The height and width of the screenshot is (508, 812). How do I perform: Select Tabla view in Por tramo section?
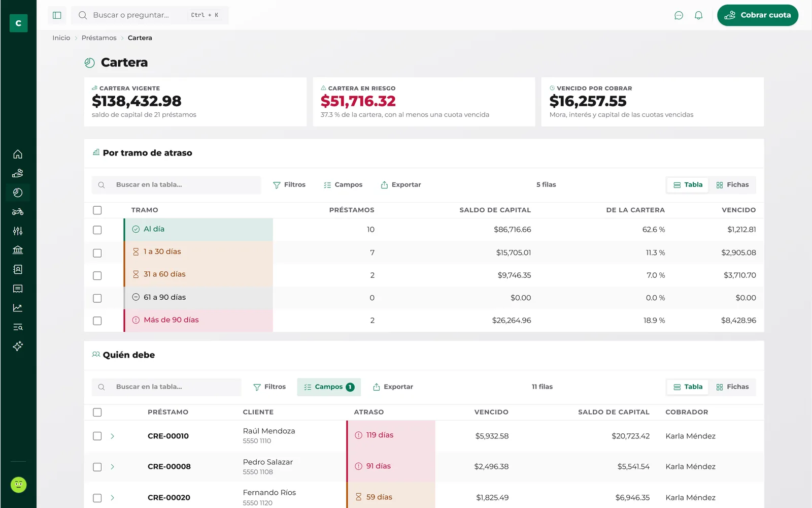pyautogui.click(x=688, y=185)
